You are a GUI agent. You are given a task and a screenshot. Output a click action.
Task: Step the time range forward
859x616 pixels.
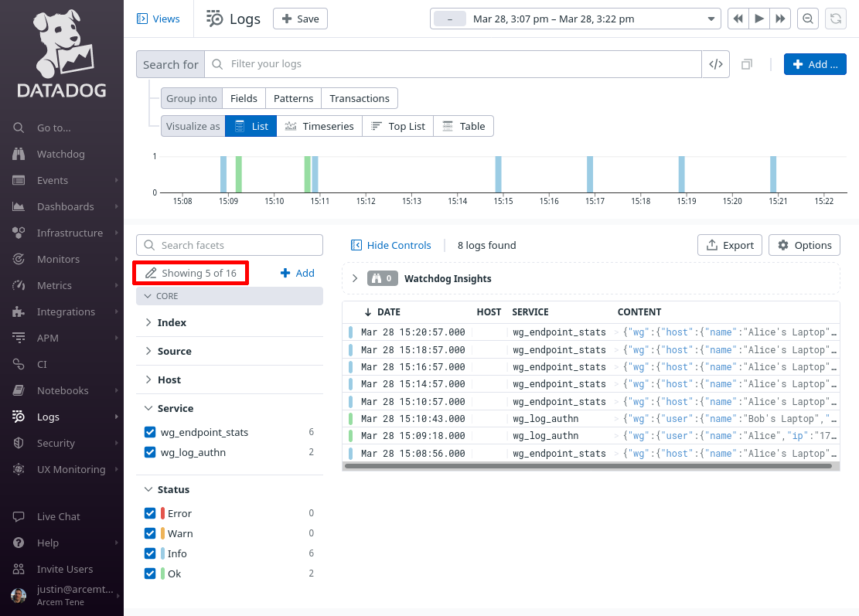point(780,19)
